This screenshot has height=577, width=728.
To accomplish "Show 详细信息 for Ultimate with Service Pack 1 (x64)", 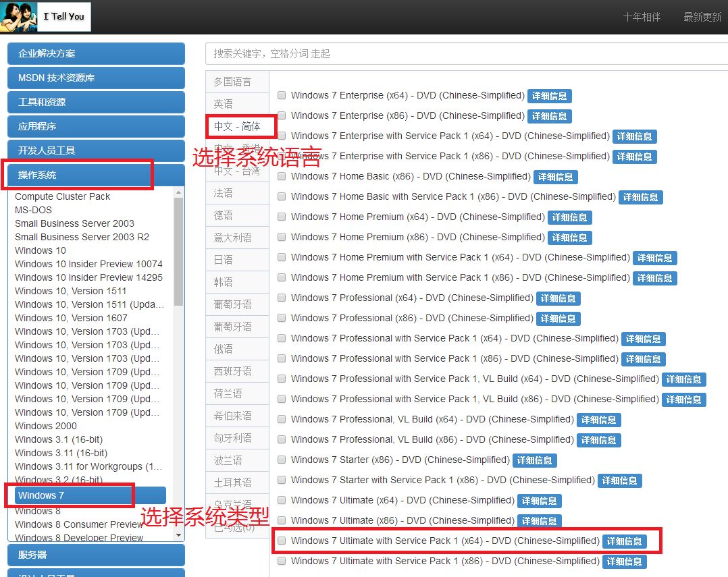I will click(625, 541).
